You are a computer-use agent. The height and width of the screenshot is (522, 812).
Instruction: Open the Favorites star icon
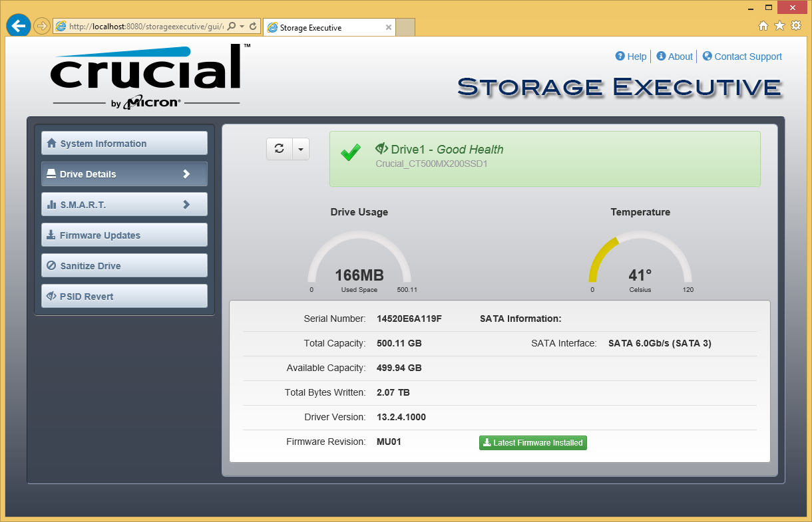[x=779, y=26]
